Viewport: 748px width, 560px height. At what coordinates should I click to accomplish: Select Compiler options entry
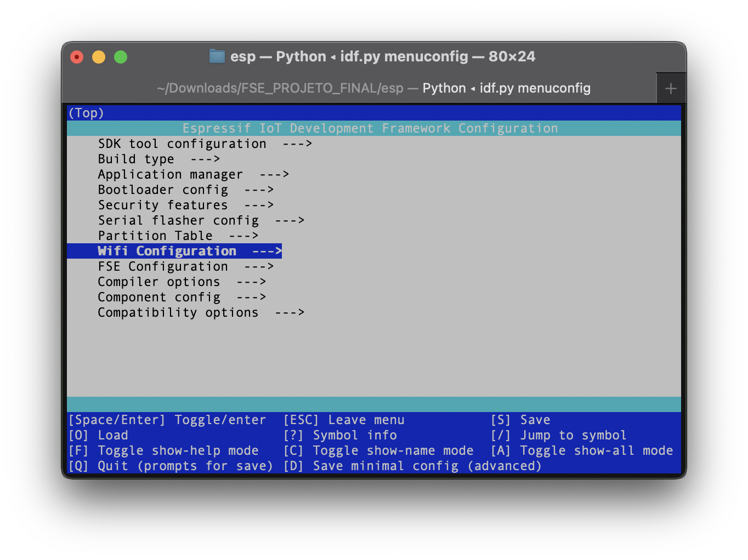pos(182,282)
